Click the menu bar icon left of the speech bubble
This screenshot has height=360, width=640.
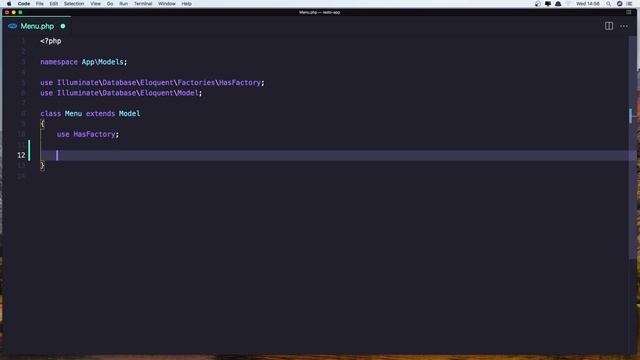click(538, 4)
